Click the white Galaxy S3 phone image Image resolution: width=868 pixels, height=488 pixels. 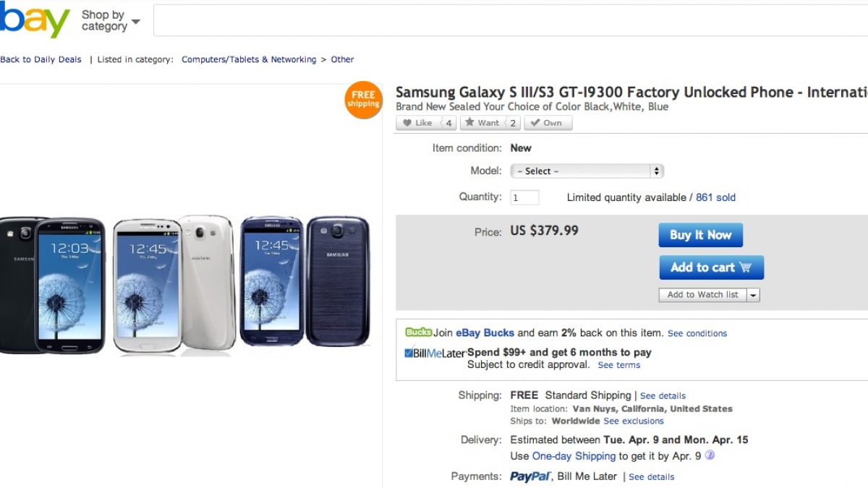click(174, 285)
